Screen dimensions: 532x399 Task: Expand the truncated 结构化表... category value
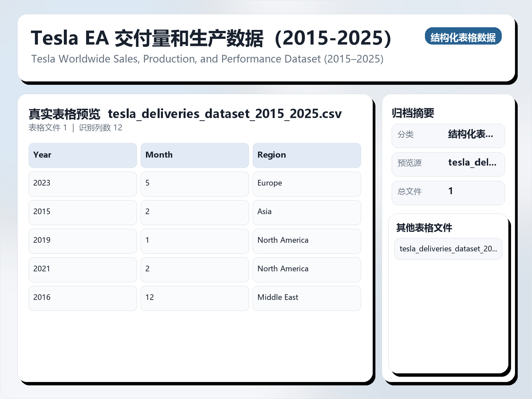click(471, 135)
